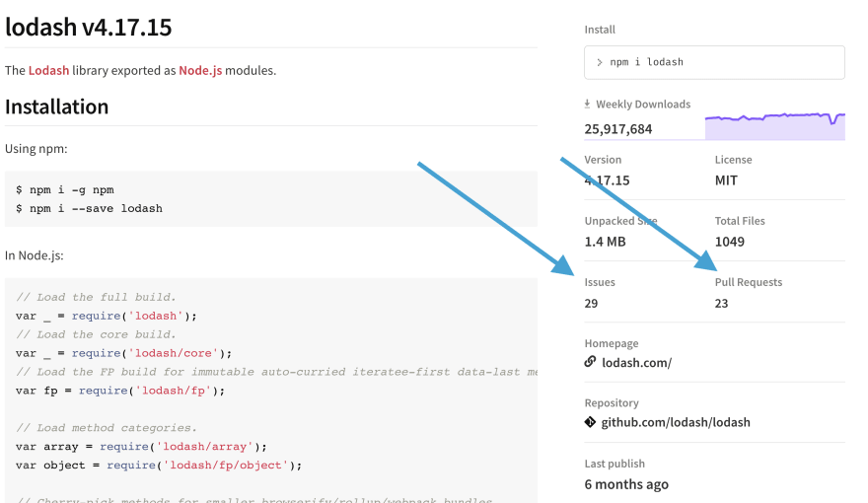
Task: Open the Lodash link in the description
Action: click(48, 70)
